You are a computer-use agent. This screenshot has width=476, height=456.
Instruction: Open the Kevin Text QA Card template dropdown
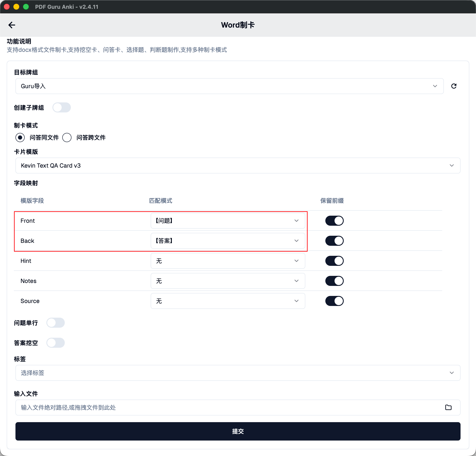238,166
